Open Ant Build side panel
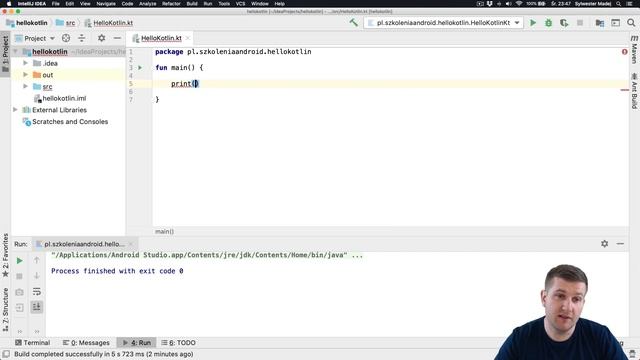Image resolution: width=640 pixels, height=360 pixels. click(634, 91)
